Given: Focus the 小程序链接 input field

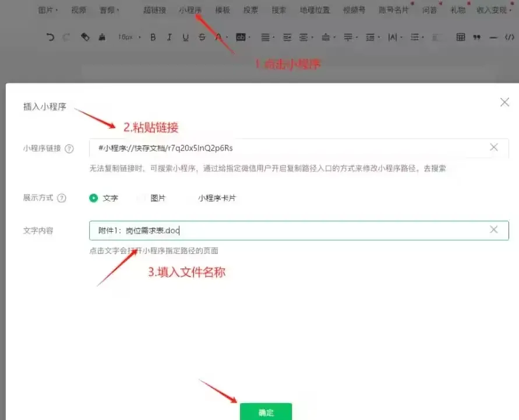Looking at the screenshot, I should pyautogui.click(x=299, y=148).
